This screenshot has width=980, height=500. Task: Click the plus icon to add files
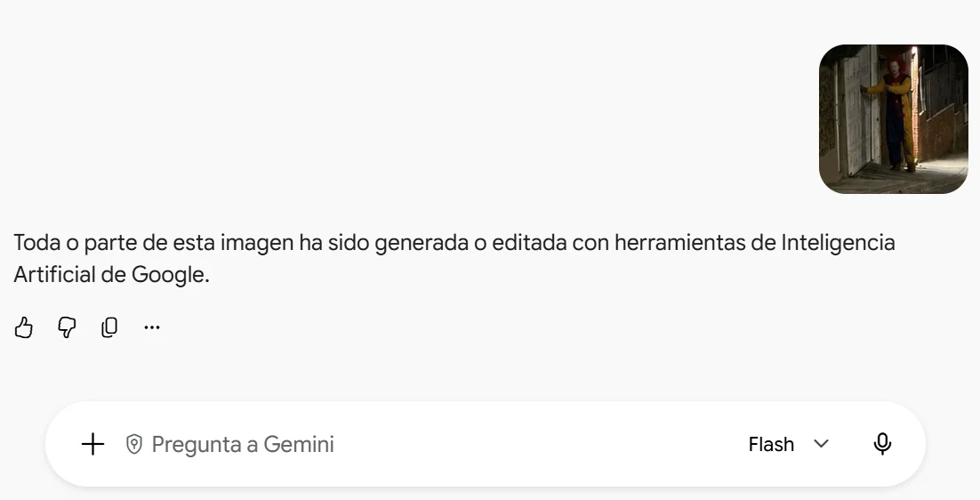point(93,444)
